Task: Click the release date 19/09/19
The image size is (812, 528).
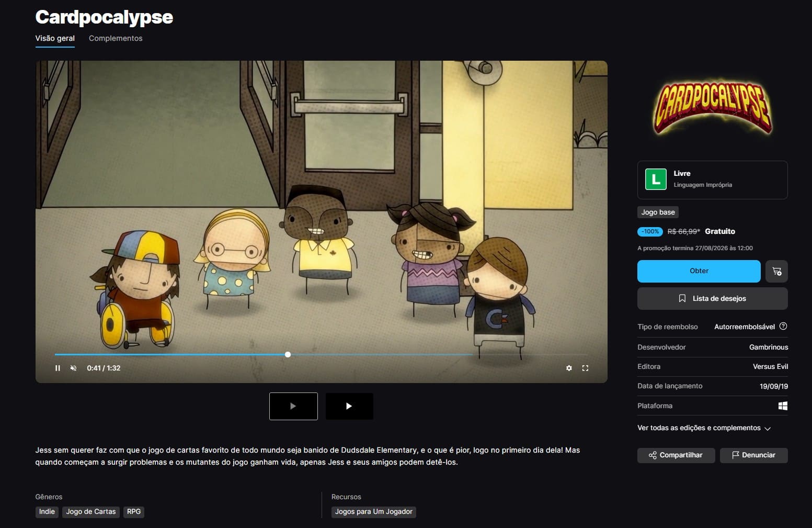Action: click(x=774, y=386)
